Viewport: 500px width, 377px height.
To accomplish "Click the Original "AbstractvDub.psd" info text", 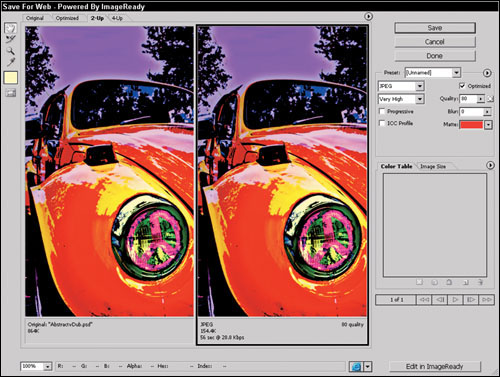I will pyautogui.click(x=60, y=324).
